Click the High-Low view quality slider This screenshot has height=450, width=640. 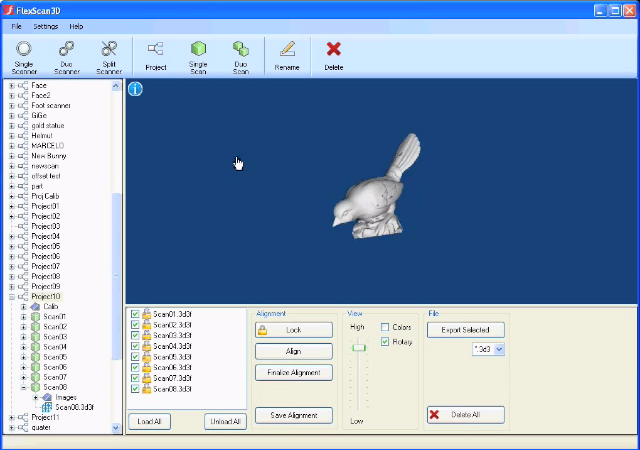pyautogui.click(x=357, y=346)
